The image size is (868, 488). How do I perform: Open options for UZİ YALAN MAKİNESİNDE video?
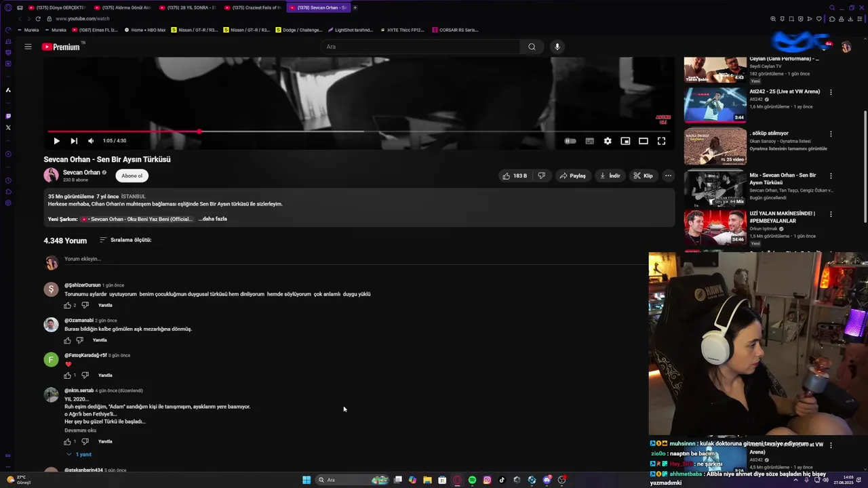pos(831,214)
